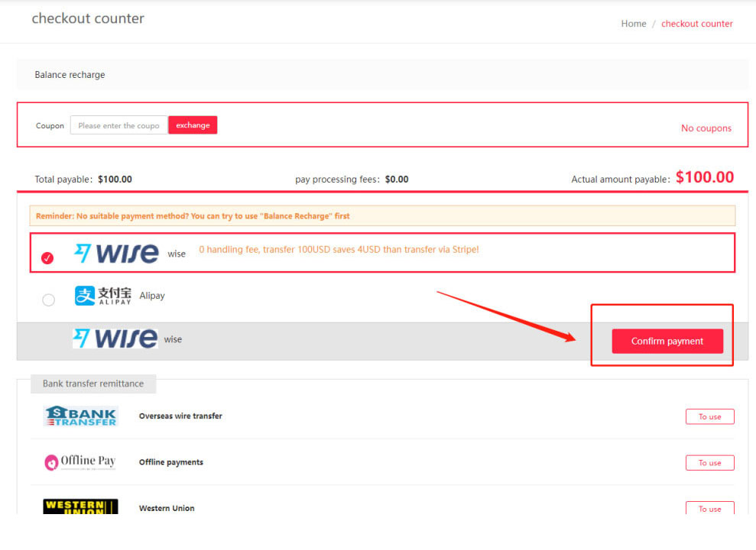
Task: Click the Alipay logo
Action: pos(102,296)
